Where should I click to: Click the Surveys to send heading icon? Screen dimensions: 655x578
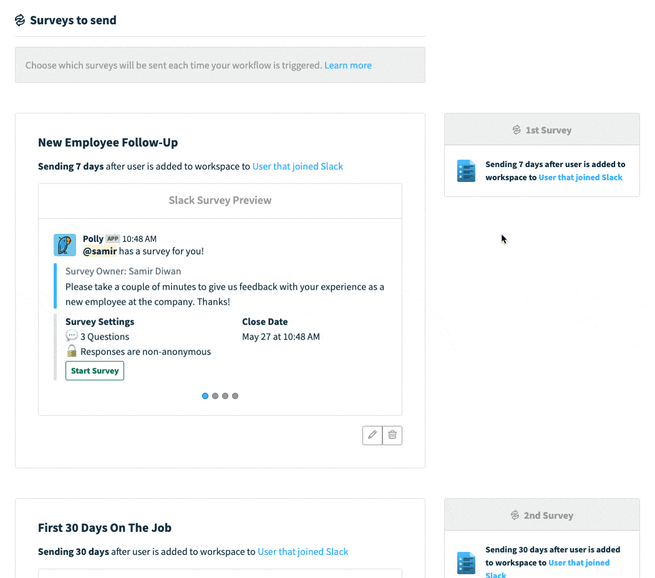pyautogui.click(x=20, y=20)
